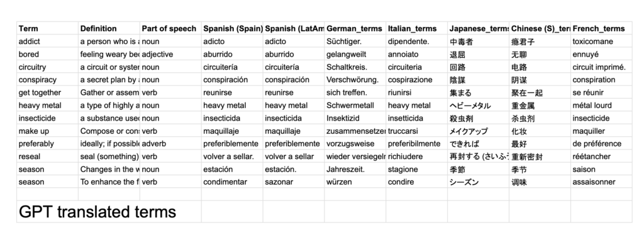The width and height of the screenshot is (644, 240).
Task: Select the 'volver a sellar.' Spain cell
Action: [232, 156]
